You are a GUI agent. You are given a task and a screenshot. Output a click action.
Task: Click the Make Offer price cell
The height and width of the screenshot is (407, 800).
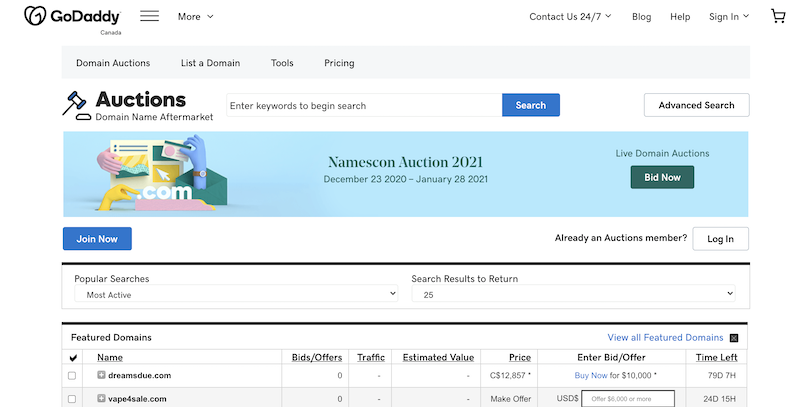click(x=511, y=399)
